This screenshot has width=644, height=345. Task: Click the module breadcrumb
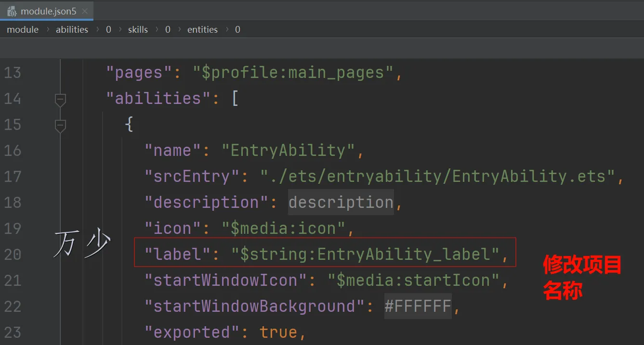(23, 29)
